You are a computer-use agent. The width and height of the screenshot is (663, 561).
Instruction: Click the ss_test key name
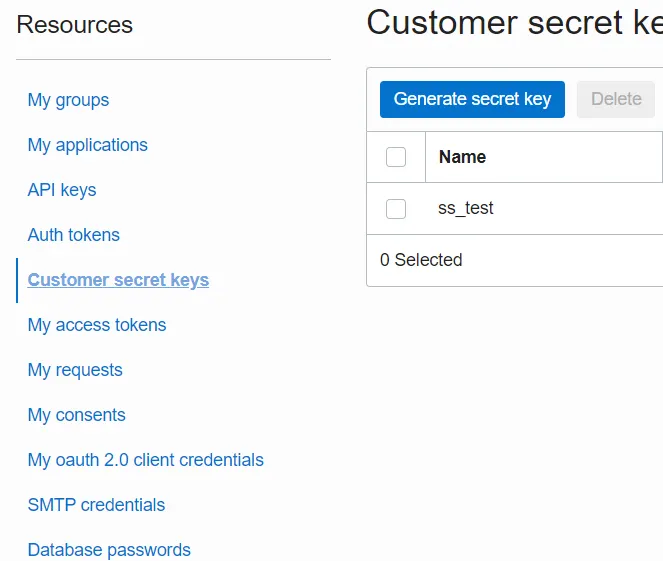pyautogui.click(x=466, y=209)
